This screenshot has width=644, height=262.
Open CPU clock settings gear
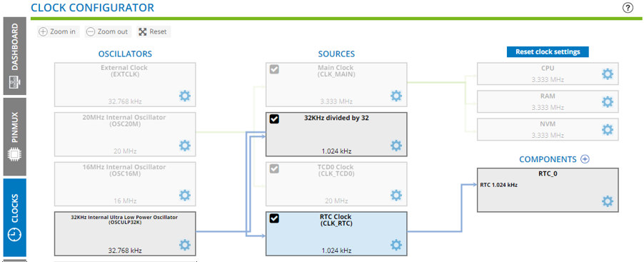click(608, 74)
